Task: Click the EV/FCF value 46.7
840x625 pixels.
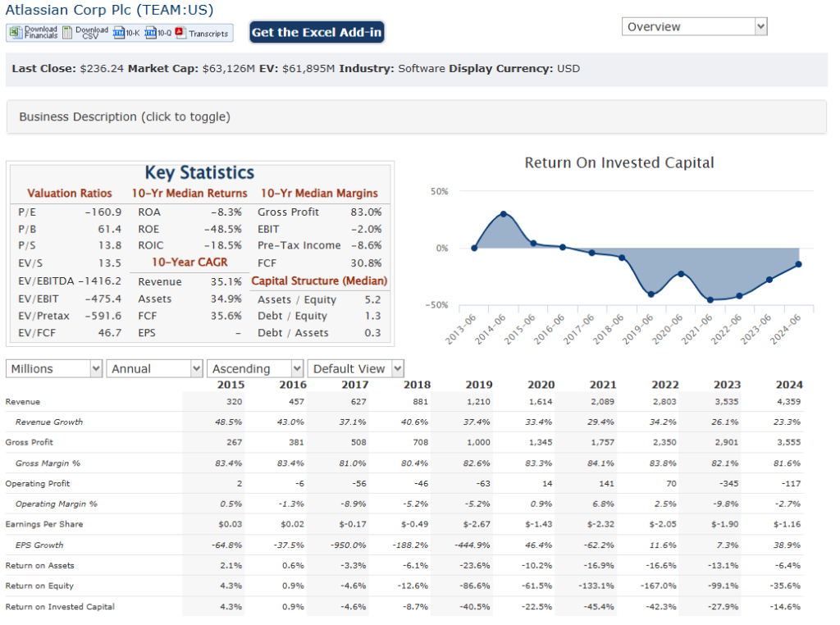Action: (x=110, y=332)
